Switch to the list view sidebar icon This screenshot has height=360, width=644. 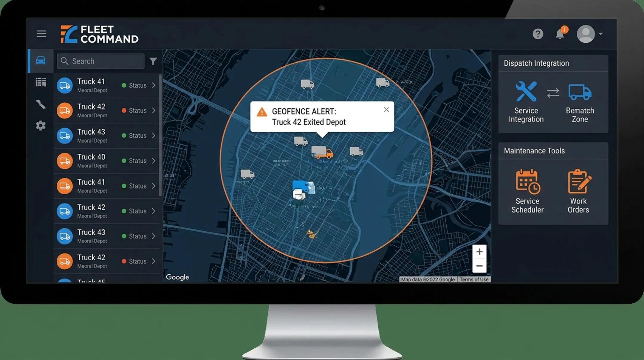click(41, 82)
